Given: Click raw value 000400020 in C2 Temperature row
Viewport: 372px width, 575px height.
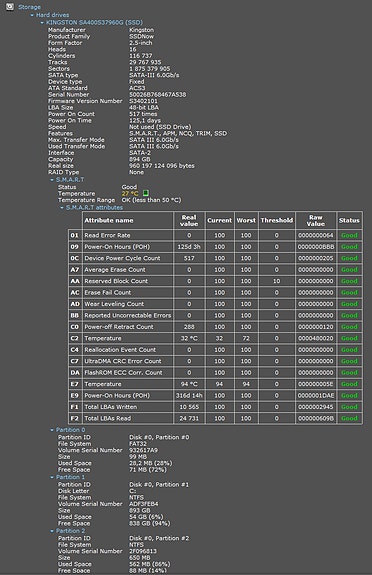Looking at the screenshot, I should 316,338.
